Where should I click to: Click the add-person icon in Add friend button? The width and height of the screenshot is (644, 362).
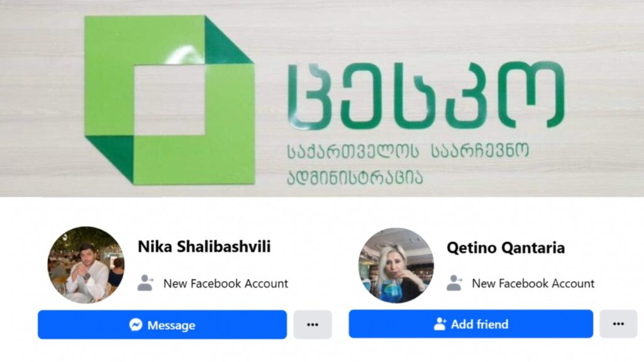[x=440, y=324]
